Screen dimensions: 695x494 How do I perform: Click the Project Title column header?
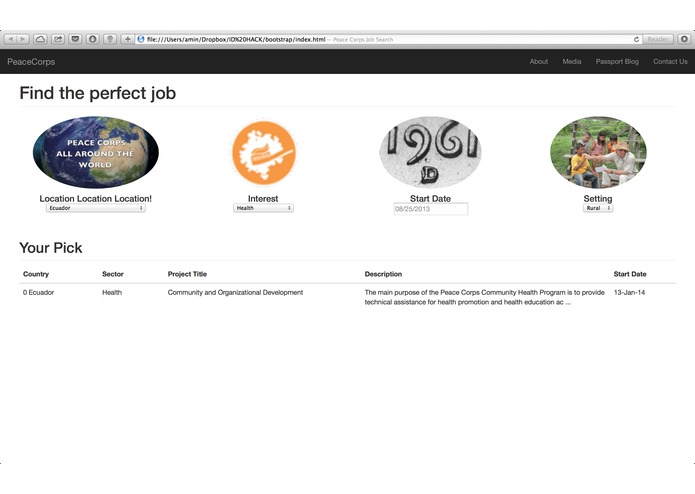tap(187, 274)
